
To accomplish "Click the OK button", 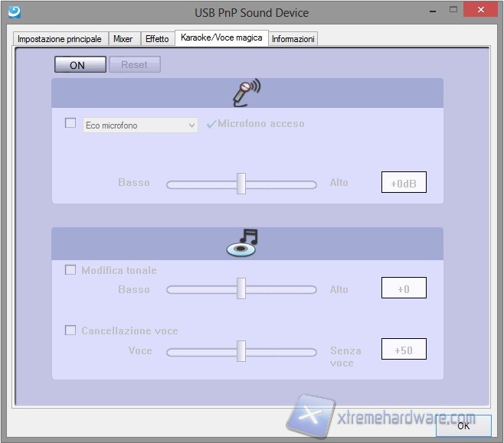I will pyautogui.click(x=463, y=426).
